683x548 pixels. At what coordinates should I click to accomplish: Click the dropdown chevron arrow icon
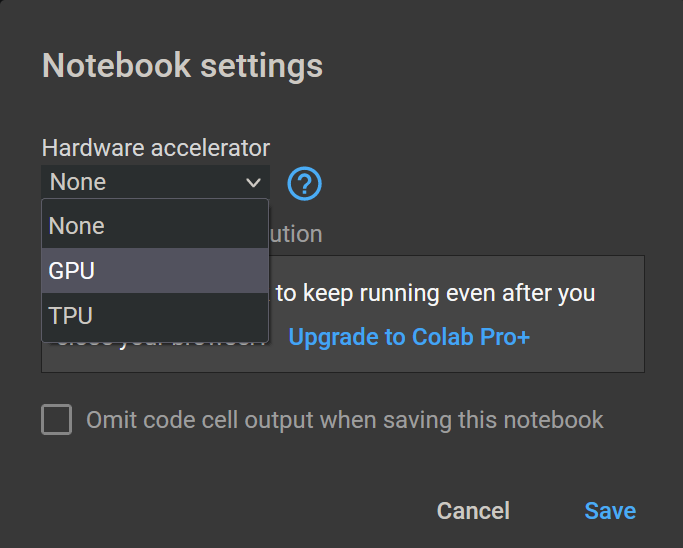pyautogui.click(x=253, y=182)
